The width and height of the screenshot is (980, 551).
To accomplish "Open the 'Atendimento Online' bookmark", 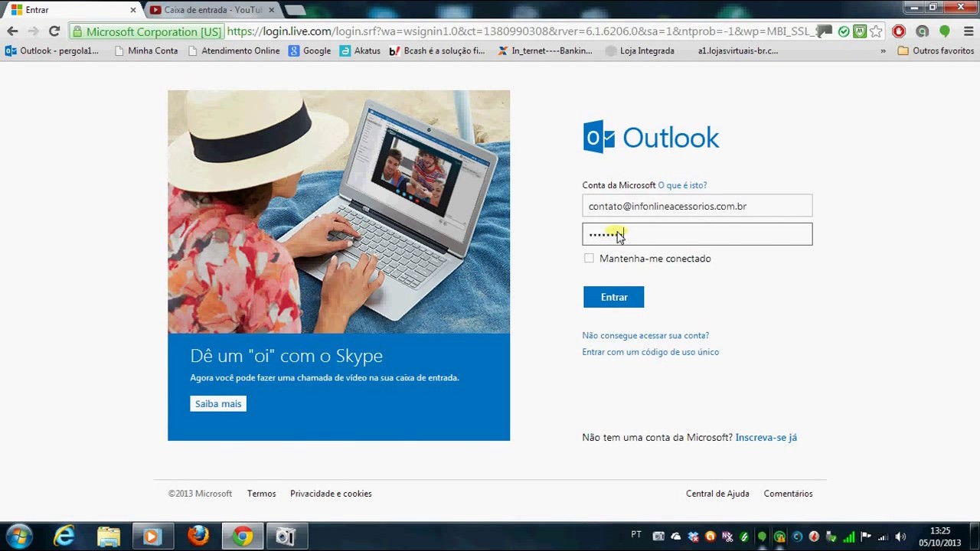I will 233,51.
